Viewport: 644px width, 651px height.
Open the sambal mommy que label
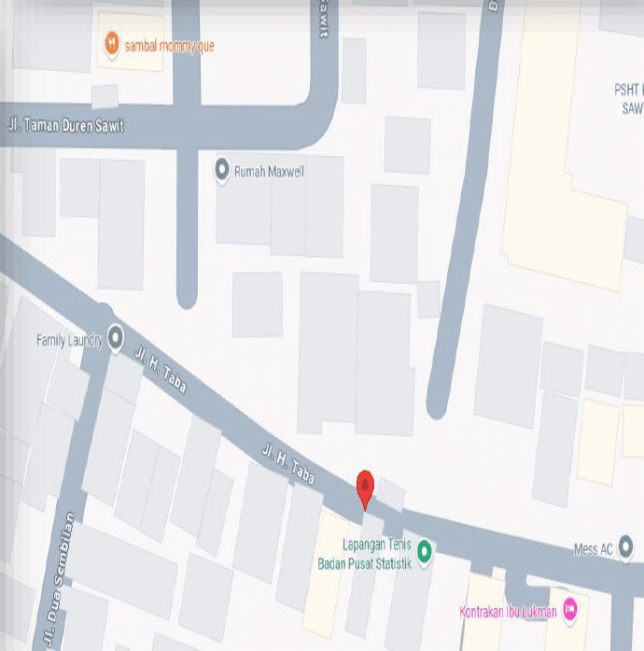point(170,46)
